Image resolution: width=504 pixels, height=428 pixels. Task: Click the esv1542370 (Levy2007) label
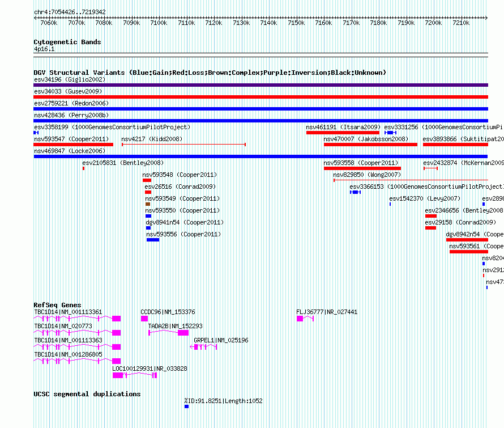pyautogui.click(x=425, y=198)
